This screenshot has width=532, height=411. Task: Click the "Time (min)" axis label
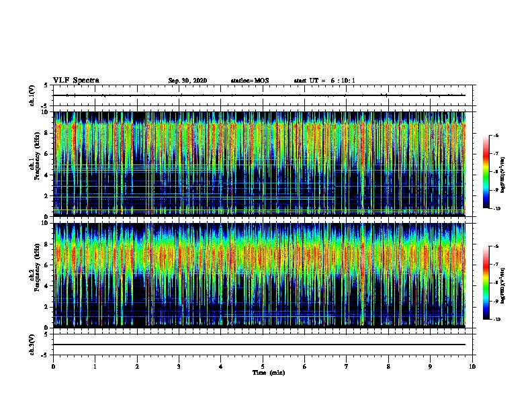pyautogui.click(x=269, y=373)
